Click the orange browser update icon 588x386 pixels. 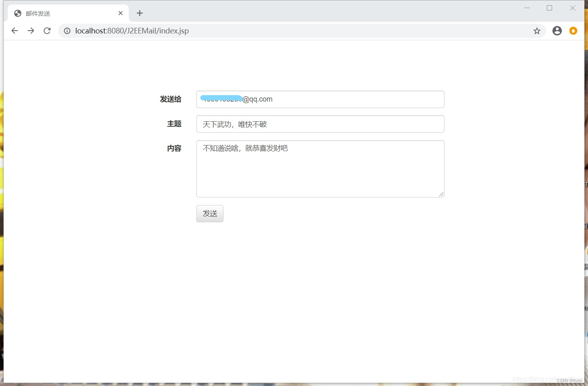[x=573, y=31]
